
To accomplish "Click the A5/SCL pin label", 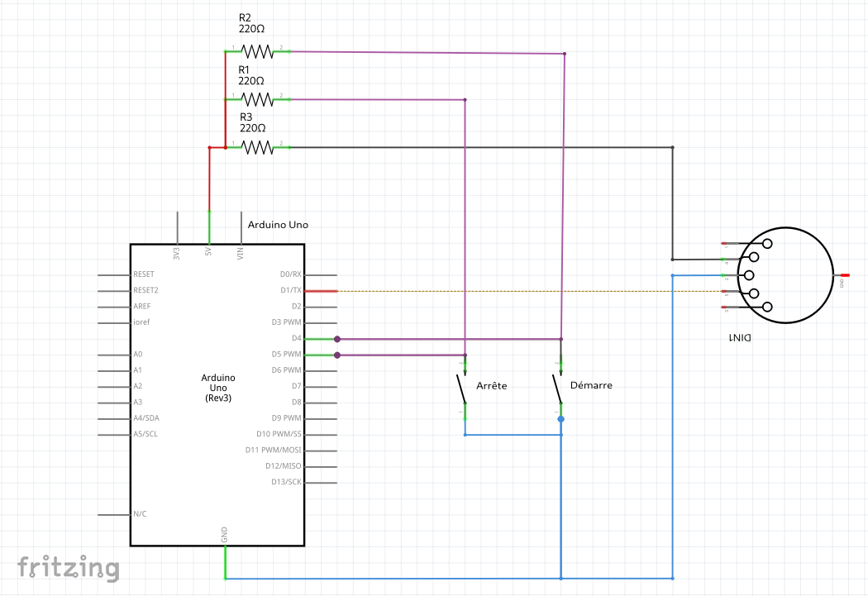I will [x=145, y=434].
